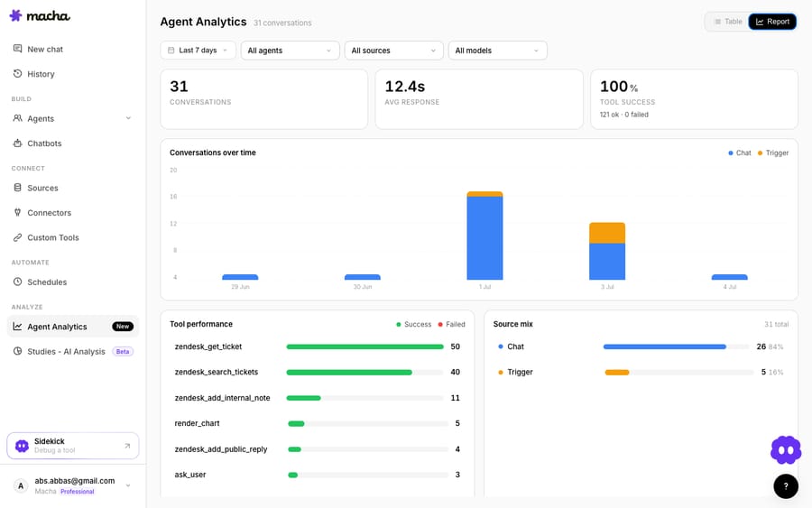This screenshot has height=508, width=812.
Task: Click the 1 Jul blue chat bar
Action: tap(484, 238)
